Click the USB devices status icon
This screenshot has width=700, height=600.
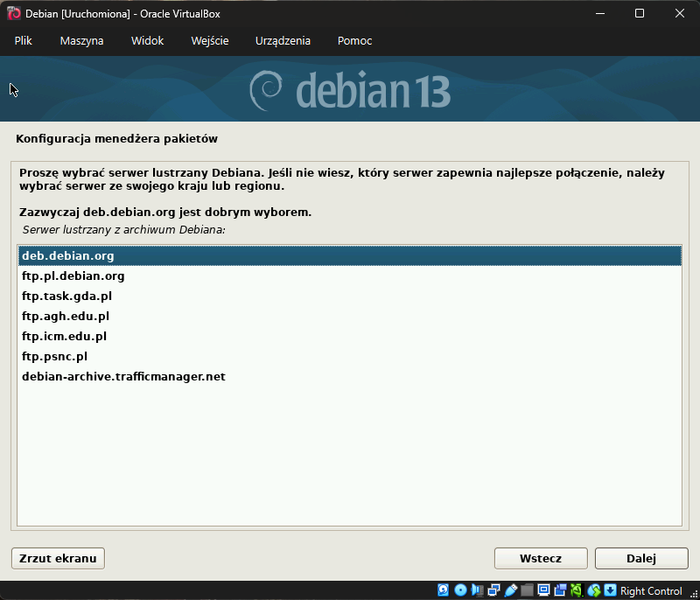tap(510, 590)
